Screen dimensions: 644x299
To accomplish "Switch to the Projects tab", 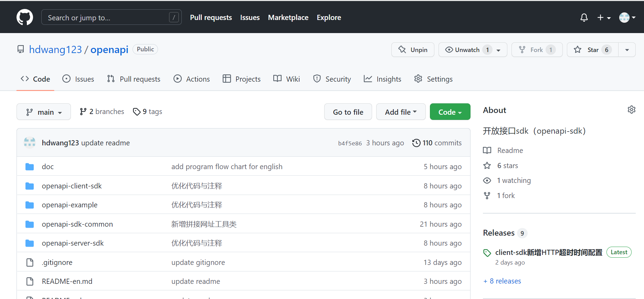I will click(x=242, y=79).
